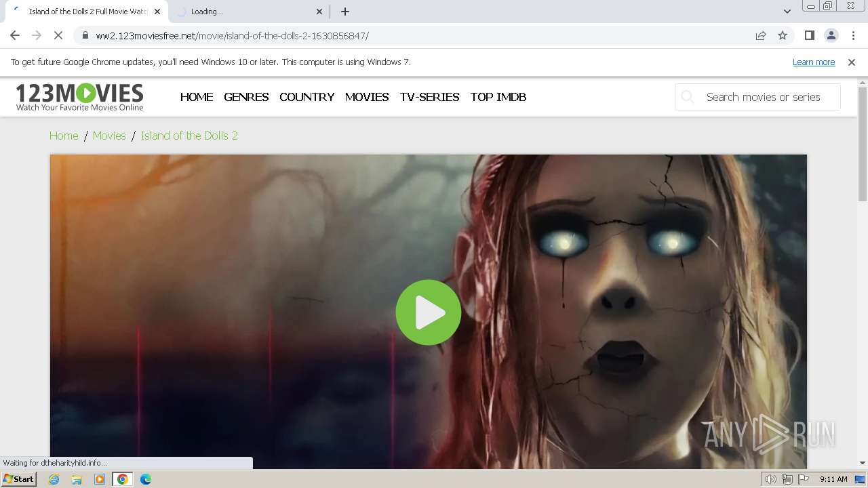
Task: Open the COUNTRY menu
Action: point(307,97)
